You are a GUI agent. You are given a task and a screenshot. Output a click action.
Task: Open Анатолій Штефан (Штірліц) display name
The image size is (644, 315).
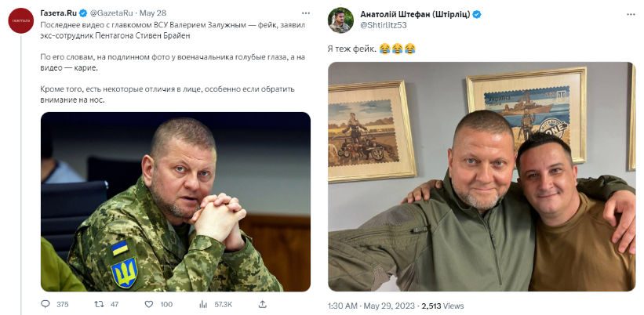415,14
